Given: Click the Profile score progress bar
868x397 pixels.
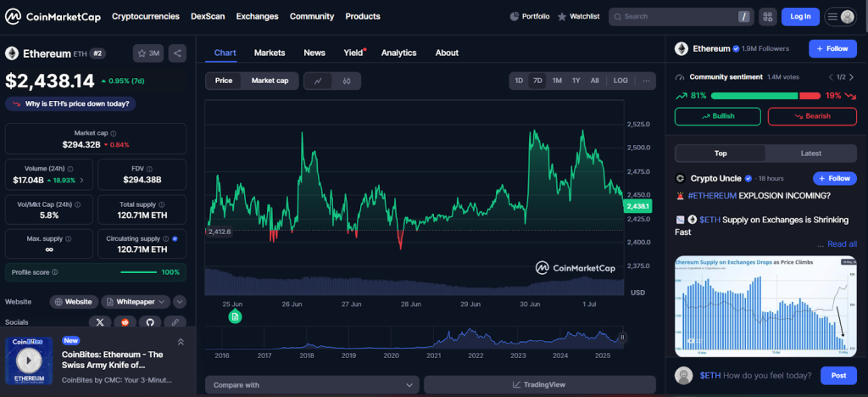Looking at the screenshot, I should [138, 272].
